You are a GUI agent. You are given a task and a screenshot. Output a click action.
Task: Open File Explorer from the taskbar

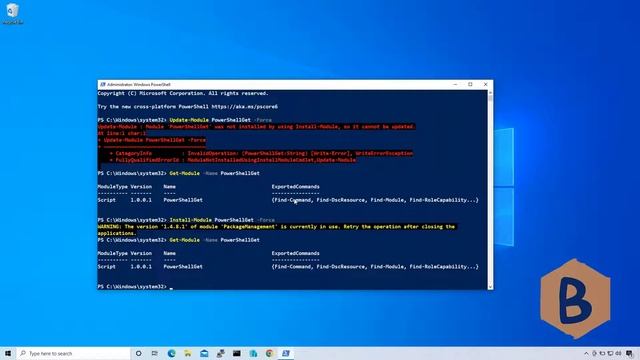click(188, 353)
